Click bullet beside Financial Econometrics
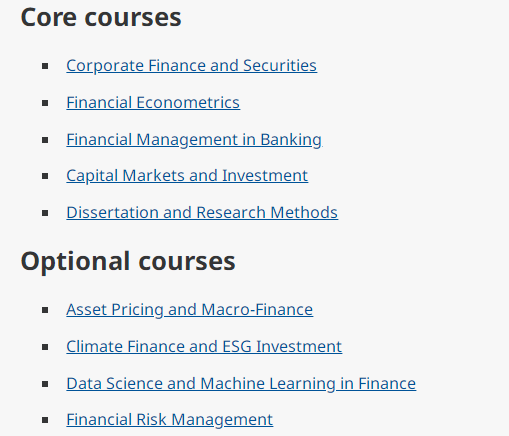Viewport: 509px width, 436px height. (x=45, y=103)
